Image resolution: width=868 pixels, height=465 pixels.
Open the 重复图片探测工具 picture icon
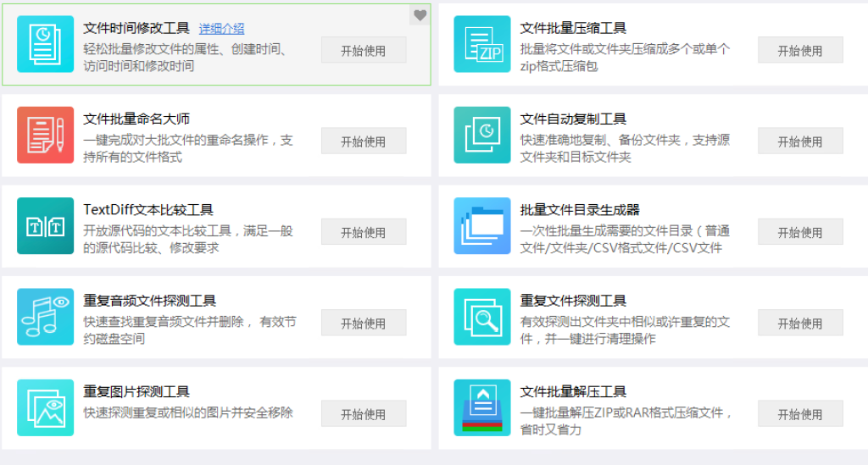point(45,407)
